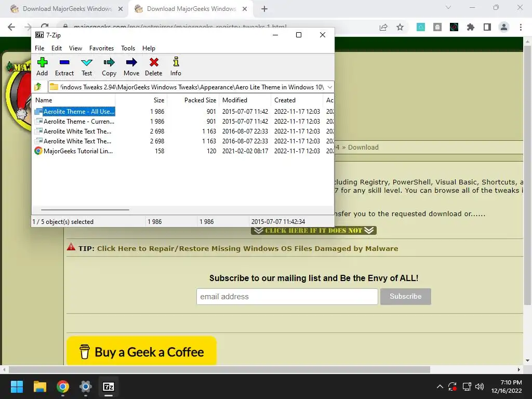Click the page horizontal scrollbar
Screen dimensions: 532x399
[x=219, y=369]
